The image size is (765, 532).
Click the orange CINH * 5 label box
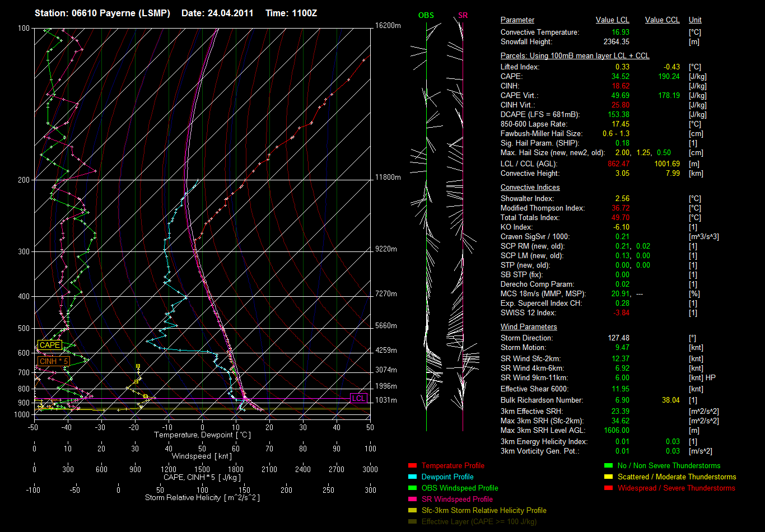tap(53, 361)
